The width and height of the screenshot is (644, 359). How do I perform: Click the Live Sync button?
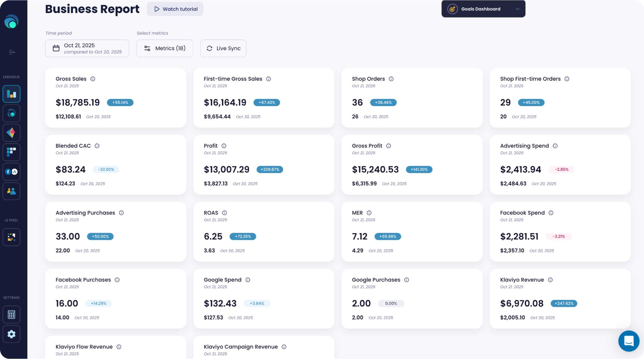[x=223, y=48]
